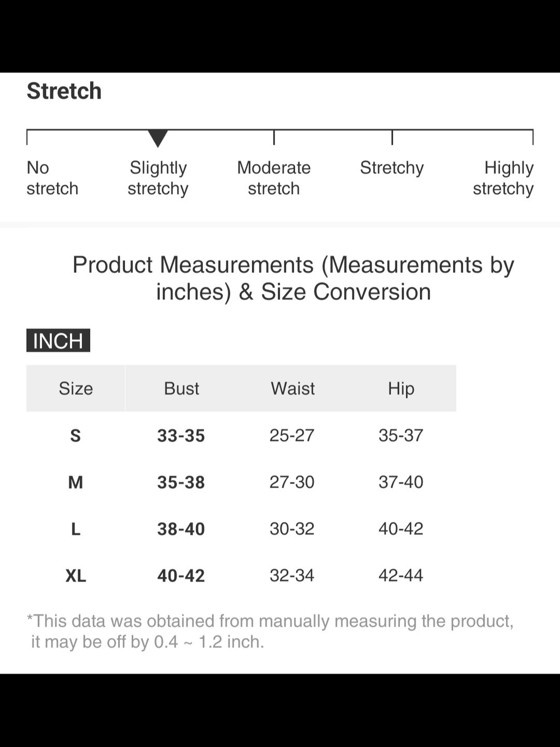The height and width of the screenshot is (747, 560).
Task: Click the 'Highly stretchy' scale label
Action: (x=503, y=178)
